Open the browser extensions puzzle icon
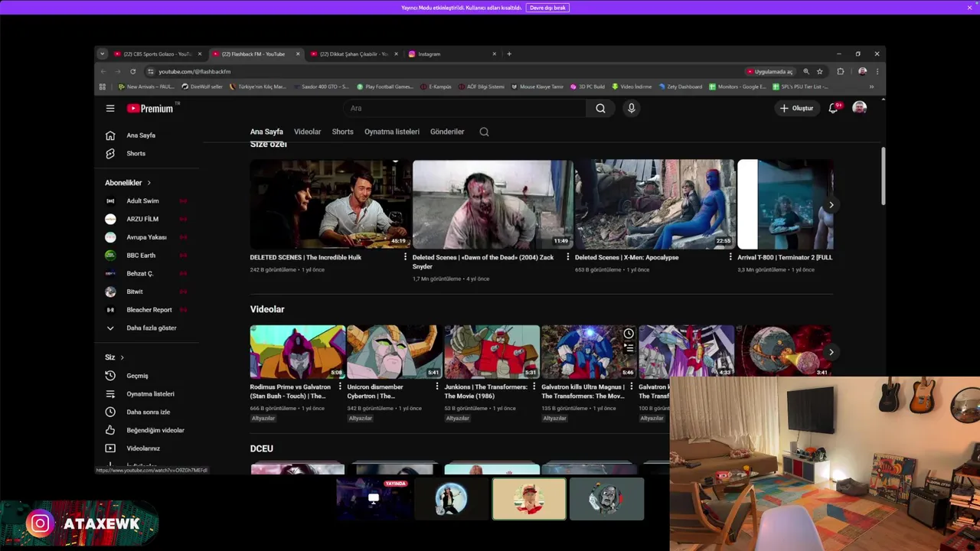 click(x=840, y=71)
